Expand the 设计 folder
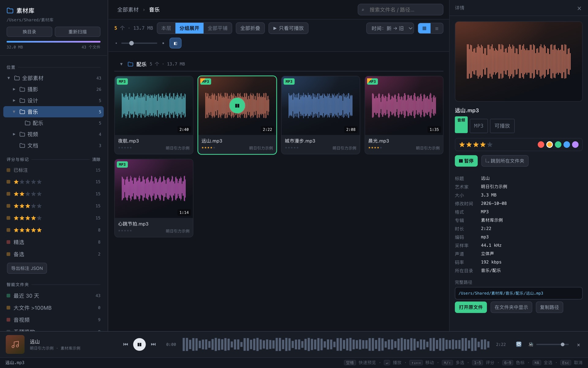 (14, 101)
